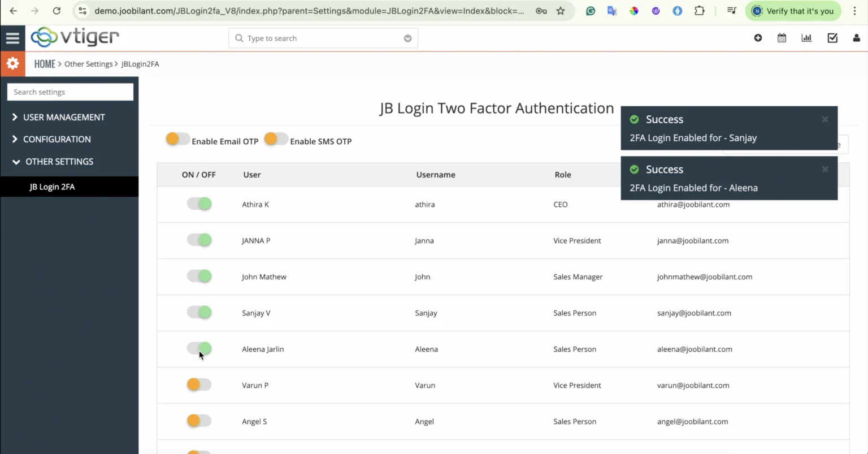This screenshot has height=454, width=868.
Task: Click the settings gear icon in sidebar
Action: point(12,63)
